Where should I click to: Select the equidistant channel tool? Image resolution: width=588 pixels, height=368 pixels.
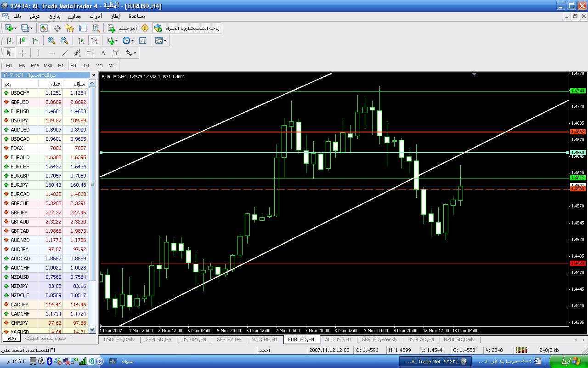[x=77, y=53]
